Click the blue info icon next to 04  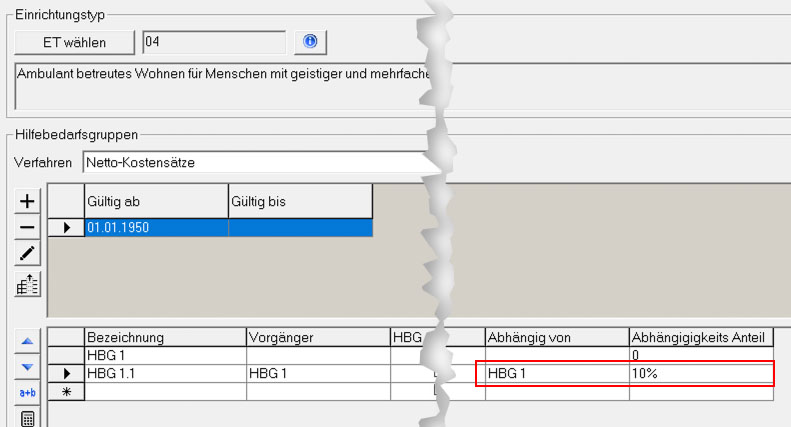310,42
